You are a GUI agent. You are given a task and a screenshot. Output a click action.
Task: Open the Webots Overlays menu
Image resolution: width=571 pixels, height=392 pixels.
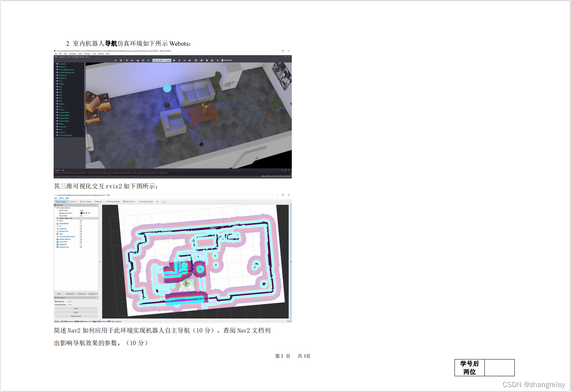pyautogui.click(x=87, y=54)
